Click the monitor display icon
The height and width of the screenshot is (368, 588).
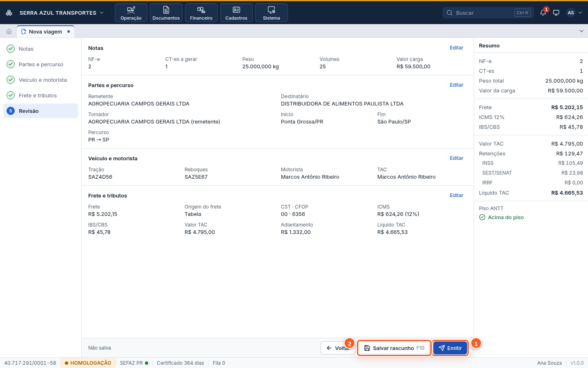(556, 13)
